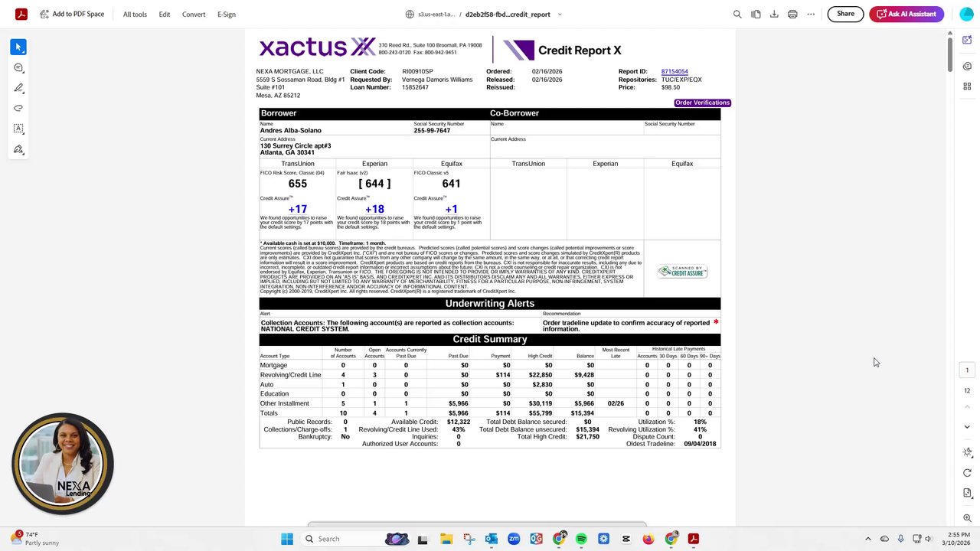
Task: Open the Edit menu
Action: tap(165, 14)
